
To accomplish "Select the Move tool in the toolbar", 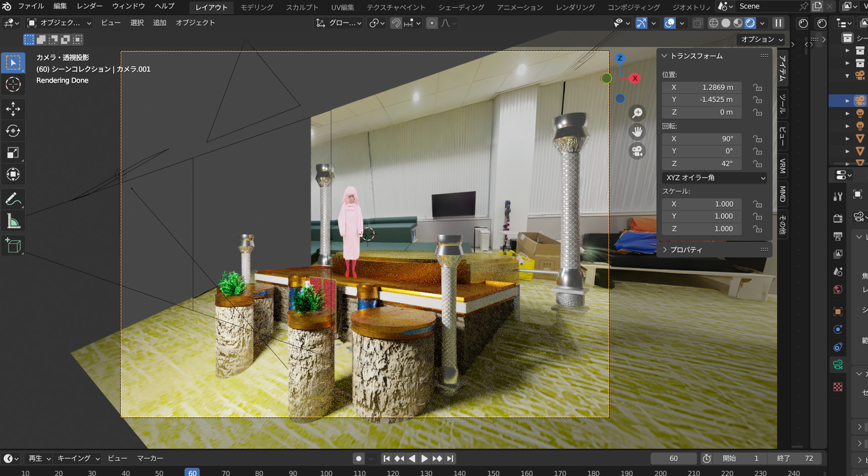I will 13,109.
